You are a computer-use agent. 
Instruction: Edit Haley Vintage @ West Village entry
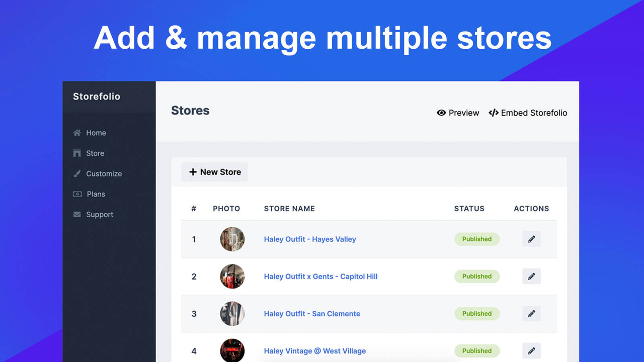pyautogui.click(x=531, y=350)
